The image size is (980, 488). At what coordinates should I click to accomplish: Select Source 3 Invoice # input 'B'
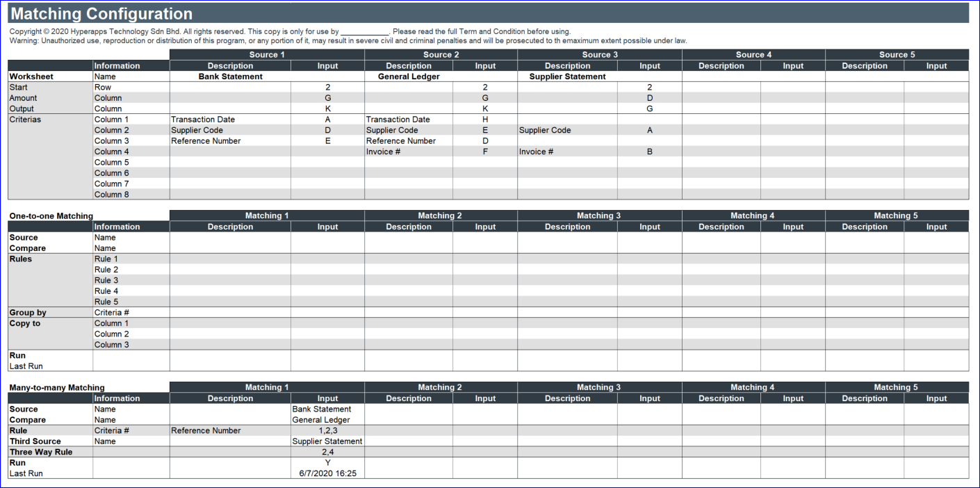(649, 152)
